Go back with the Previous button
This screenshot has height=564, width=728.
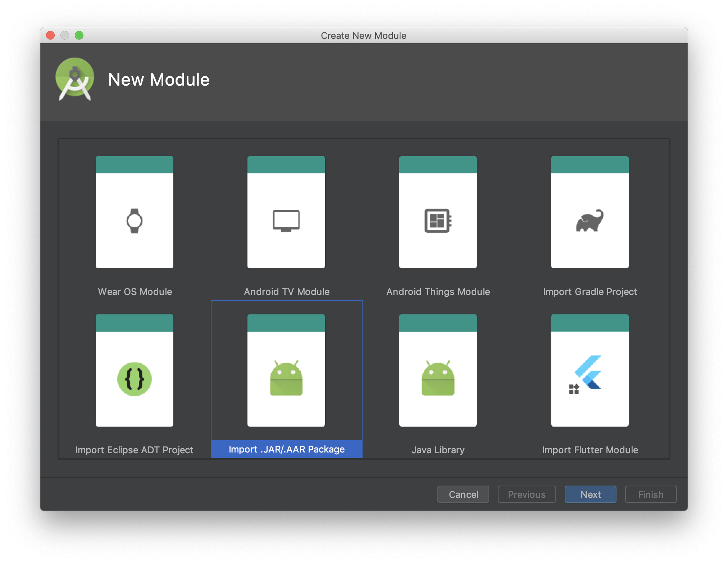527,495
